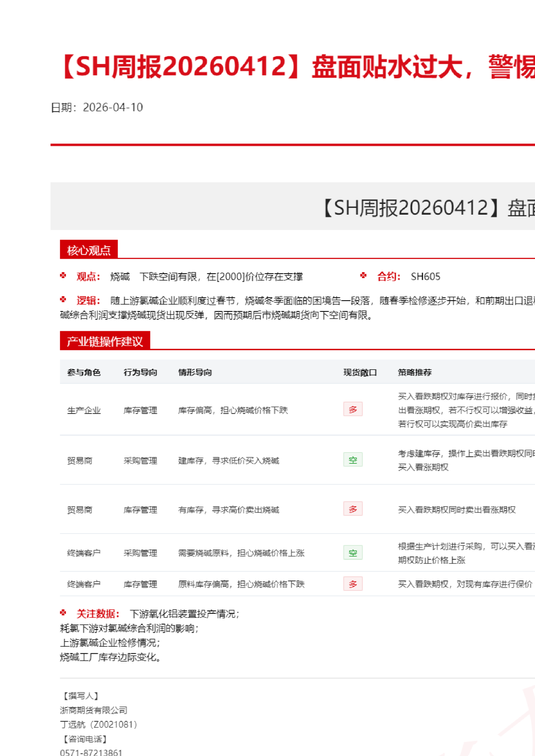Click the author line 丁远航 (Z0021081)
This screenshot has width=535, height=756.
coord(99,724)
